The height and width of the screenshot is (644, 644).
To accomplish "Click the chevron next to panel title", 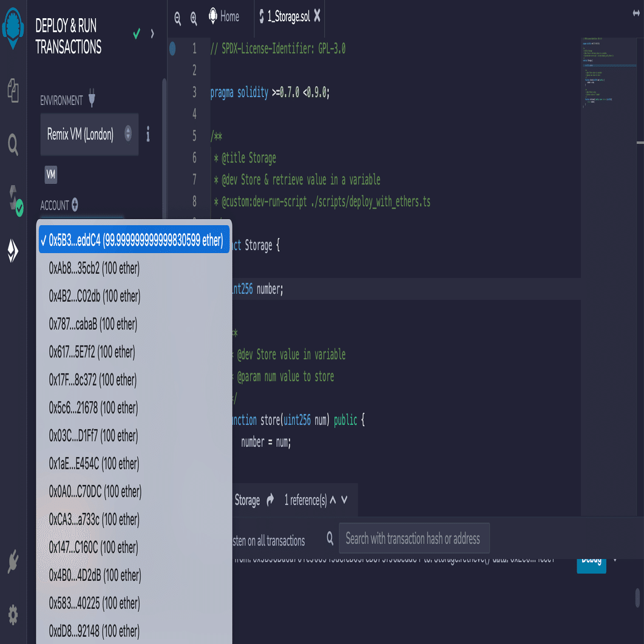I will [152, 33].
